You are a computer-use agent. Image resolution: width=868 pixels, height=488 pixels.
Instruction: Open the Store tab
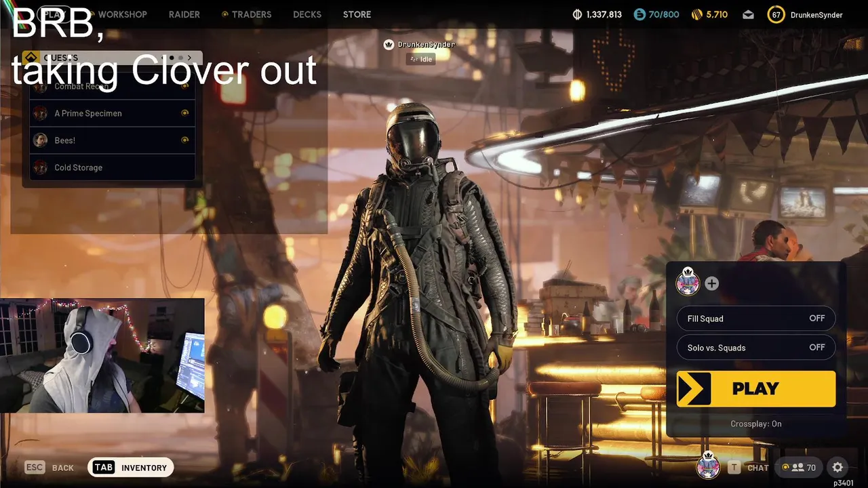point(357,14)
